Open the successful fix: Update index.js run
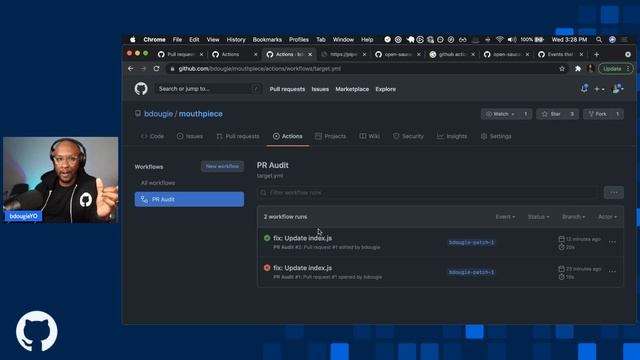The width and height of the screenshot is (640, 360). click(302, 238)
